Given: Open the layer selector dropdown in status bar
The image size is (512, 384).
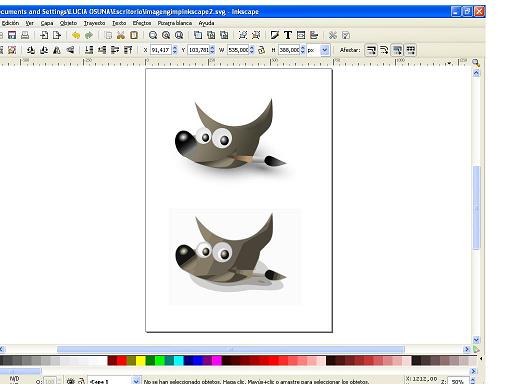Looking at the screenshot, I should coord(136,380).
